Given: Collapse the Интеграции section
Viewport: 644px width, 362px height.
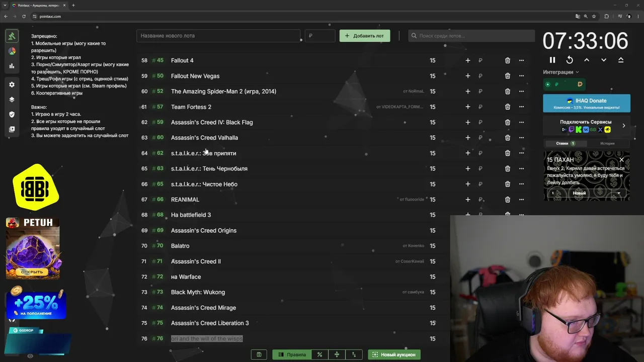Looking at the screenshot, I should (x=561, y=72).
